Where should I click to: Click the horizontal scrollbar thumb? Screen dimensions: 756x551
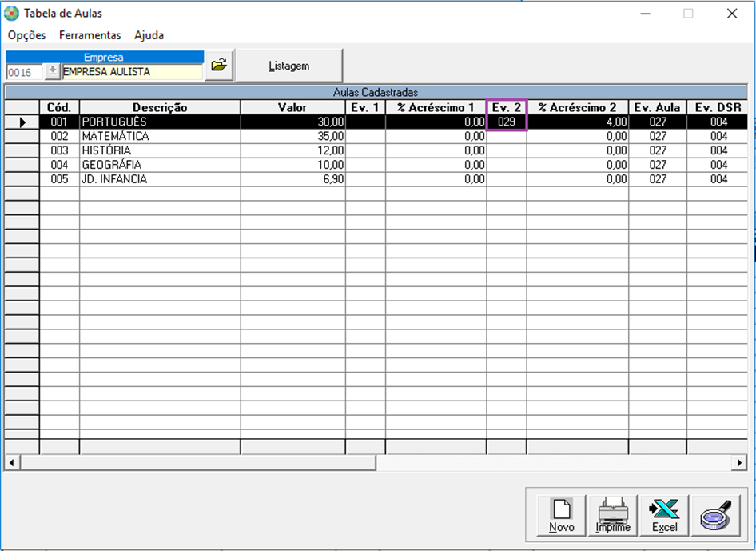(x=197, y=463)
